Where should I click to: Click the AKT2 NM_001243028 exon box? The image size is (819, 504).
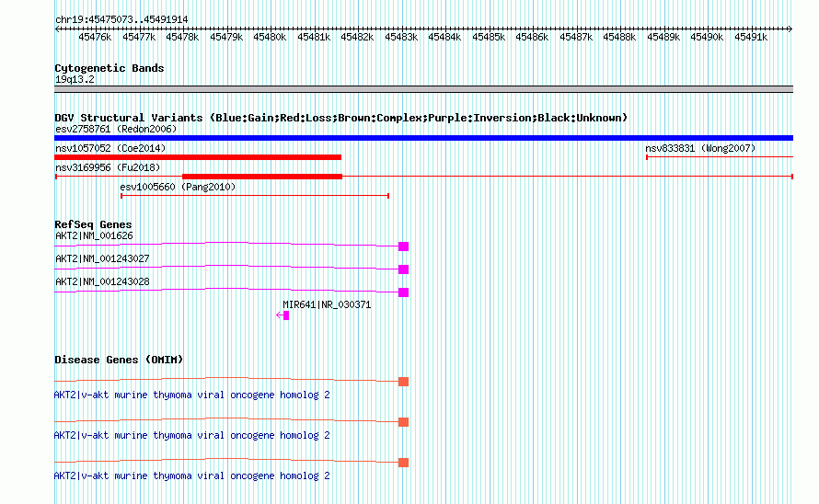point(403,292)
